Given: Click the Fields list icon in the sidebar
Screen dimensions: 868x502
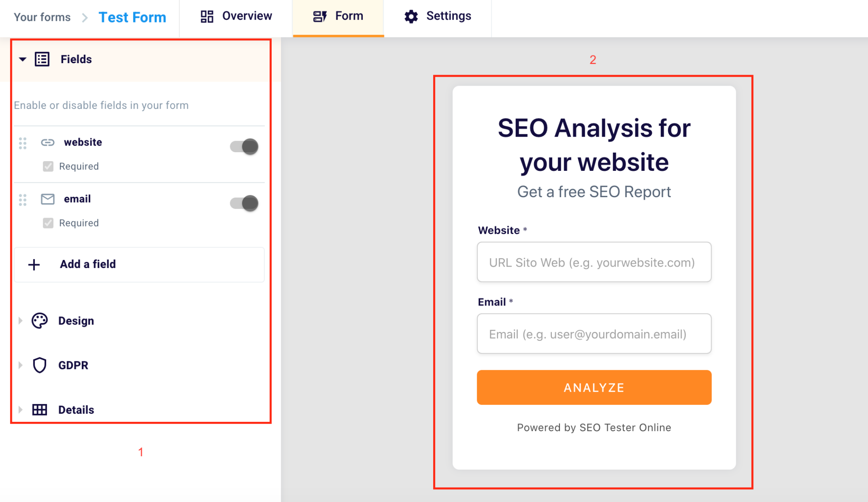Looking at the screenshot, I should (41, 59).
